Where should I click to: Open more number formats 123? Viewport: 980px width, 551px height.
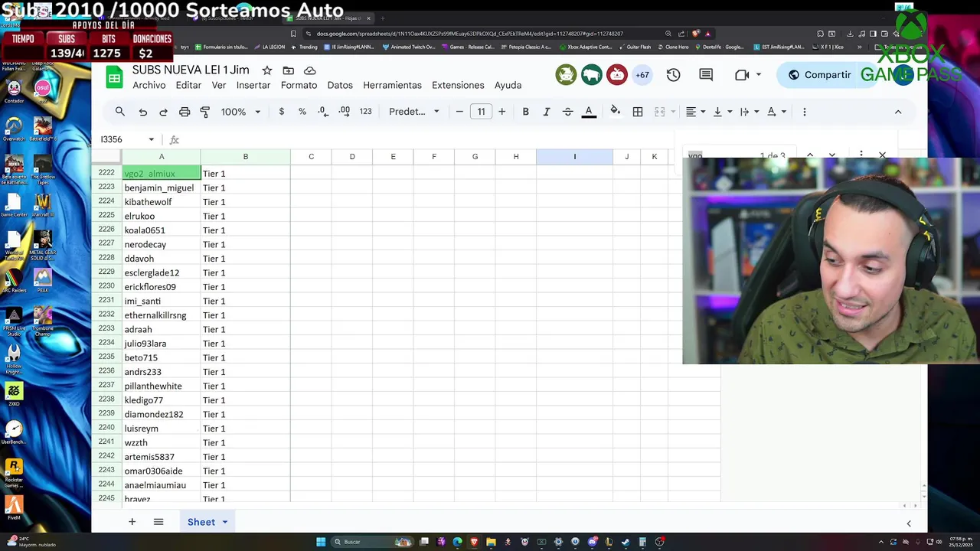[366, 112]
